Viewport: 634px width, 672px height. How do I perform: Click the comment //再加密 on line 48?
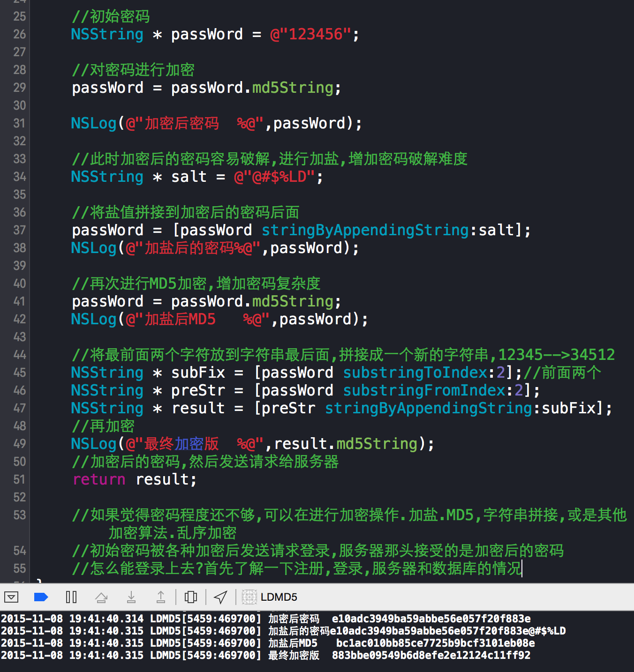coord(103,426)
